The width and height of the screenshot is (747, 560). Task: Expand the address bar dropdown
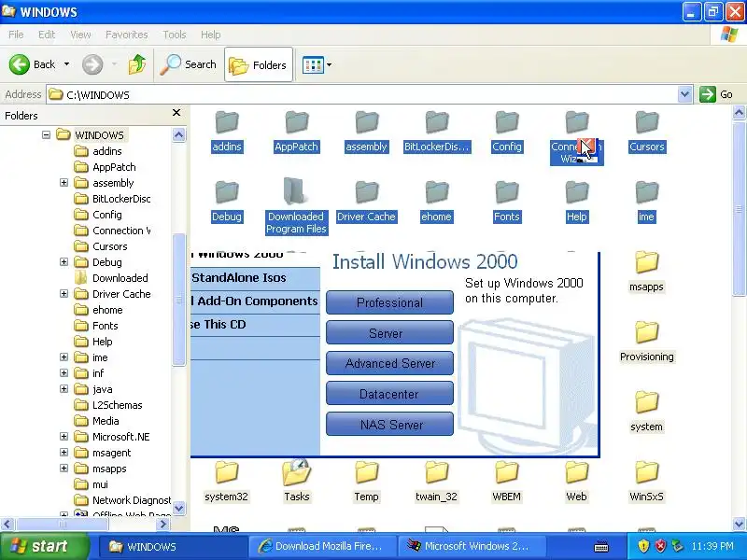coord(684,94)
